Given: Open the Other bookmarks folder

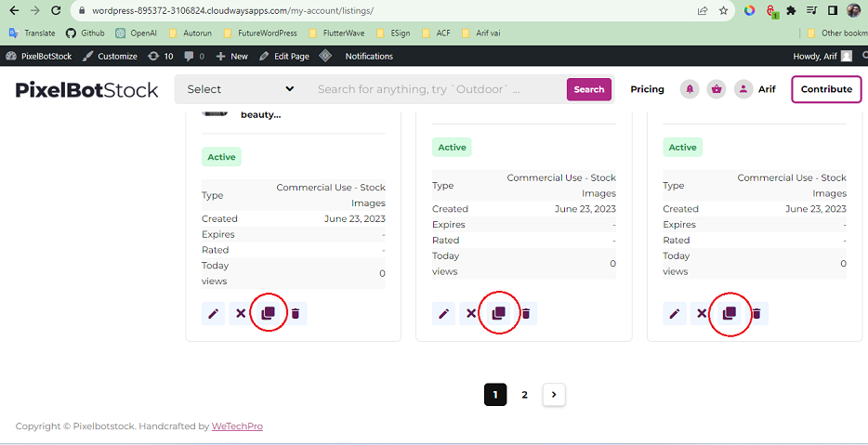Looking at the screenshot, I should coord(837,33).
